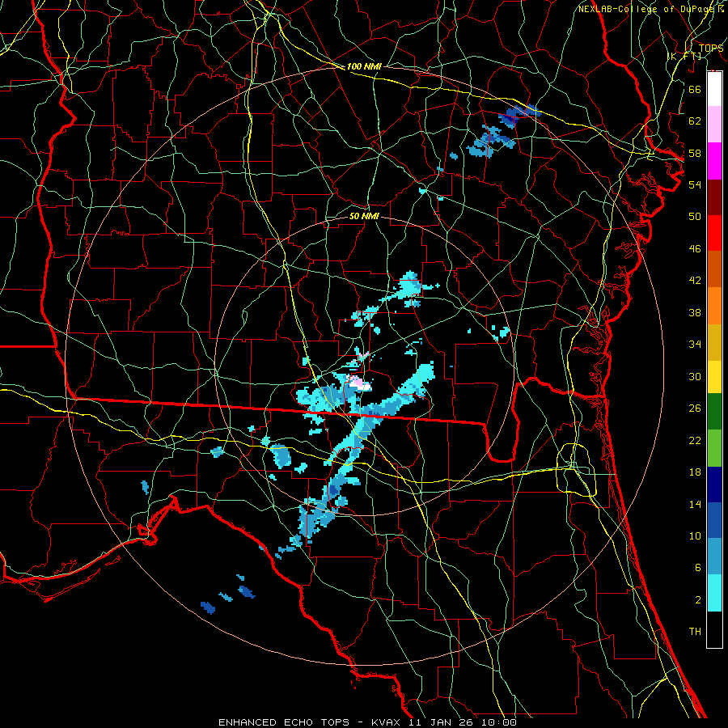Select the "50" legend label

pos(695,216)
